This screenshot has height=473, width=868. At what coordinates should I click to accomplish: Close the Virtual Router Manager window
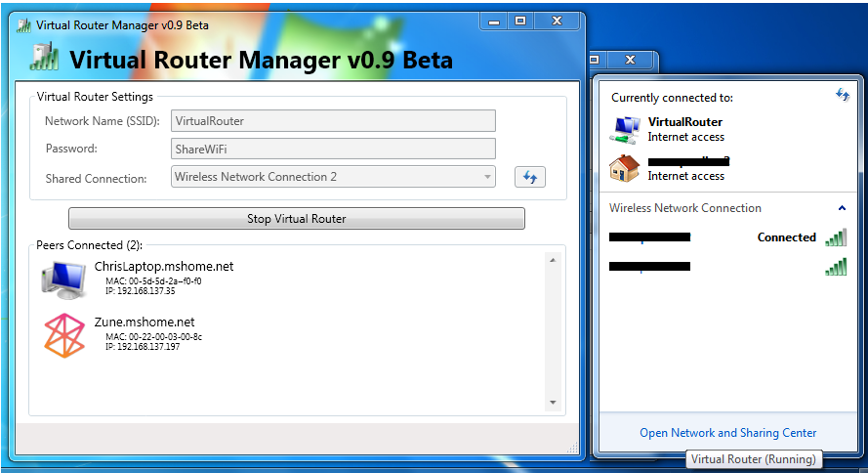coord(557,21)
